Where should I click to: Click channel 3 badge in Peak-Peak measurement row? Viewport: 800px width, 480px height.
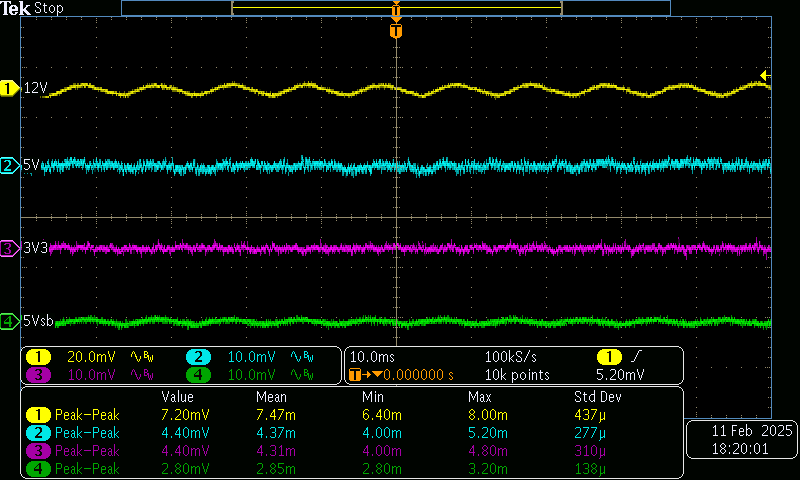pyautogui.click(x=38, y=451)
